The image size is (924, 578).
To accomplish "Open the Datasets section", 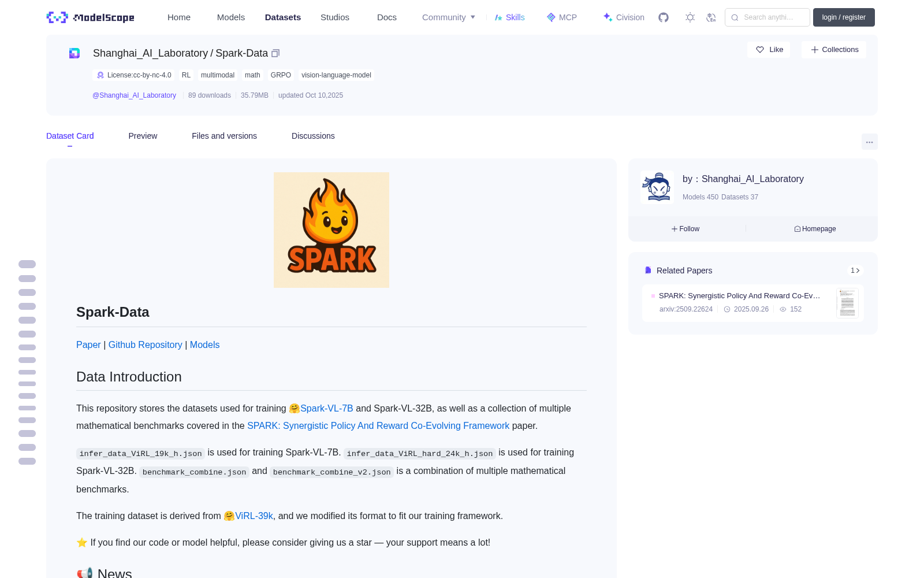I will click(283, 17).
